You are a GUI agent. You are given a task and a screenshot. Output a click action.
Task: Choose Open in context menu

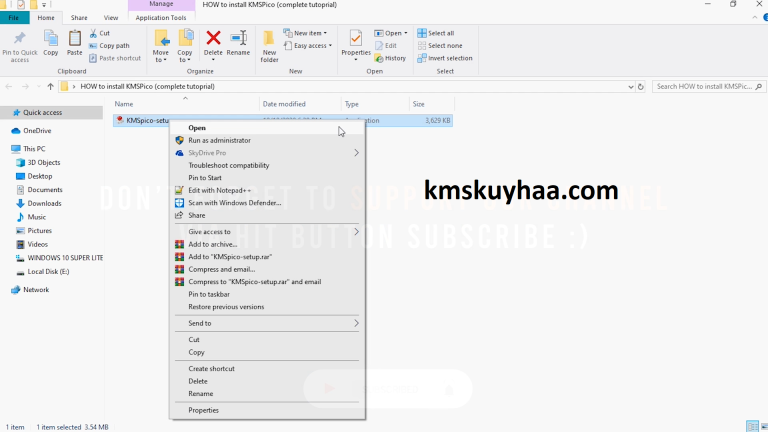pyautogui.click(x=267, y=128)
